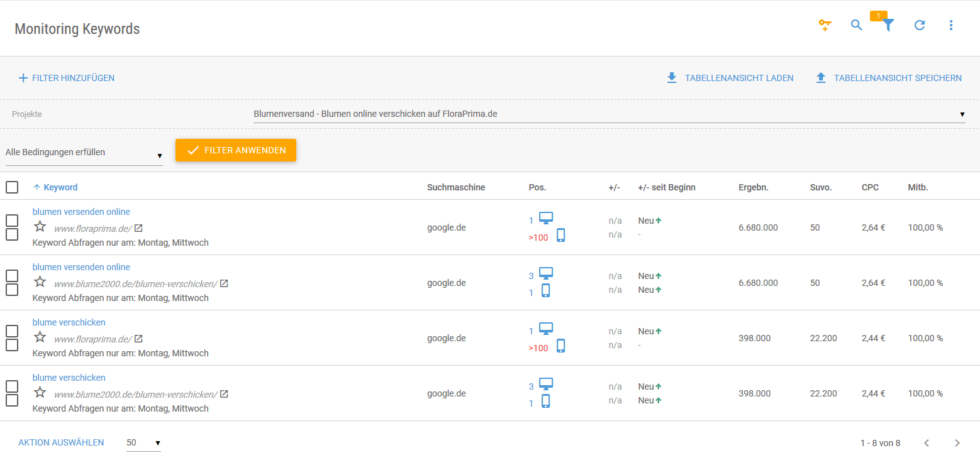Click the mobile phone icon showing position 1

click(545, 290)
